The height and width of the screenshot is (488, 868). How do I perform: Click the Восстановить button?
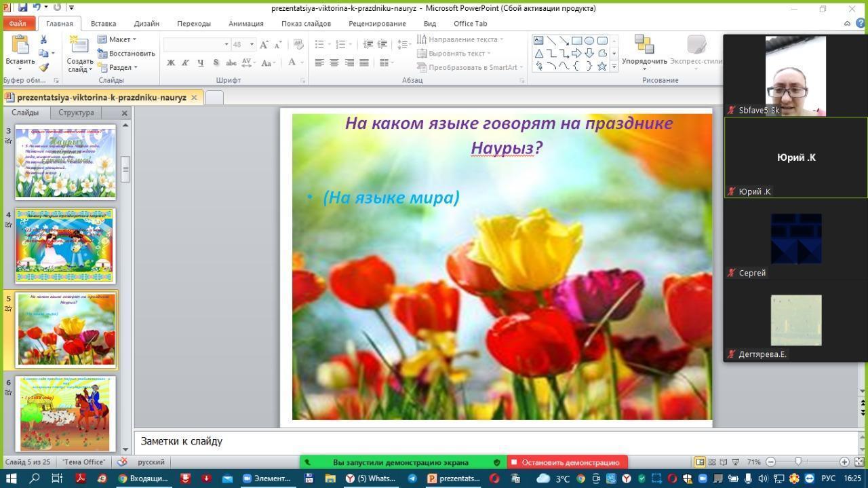tap(127, 53)
